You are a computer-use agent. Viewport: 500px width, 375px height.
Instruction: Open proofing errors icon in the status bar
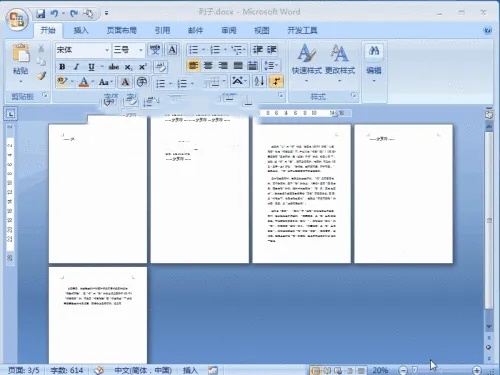coord(99,370)
